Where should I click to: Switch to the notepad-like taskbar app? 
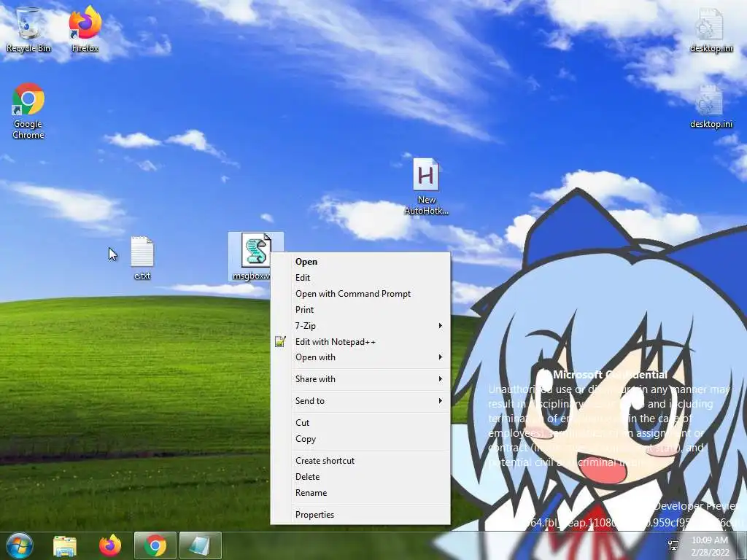[200, 545]
